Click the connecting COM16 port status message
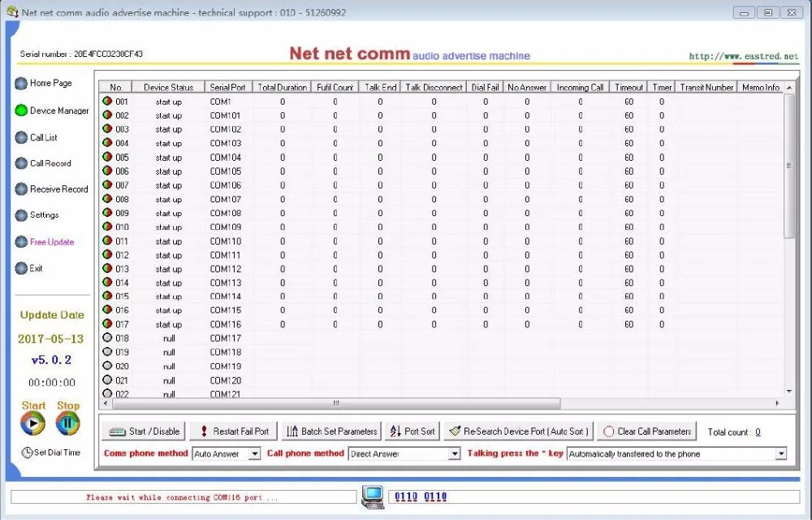Image resolution: width=812 pixels, height=520 pixels. coord(182,497)
